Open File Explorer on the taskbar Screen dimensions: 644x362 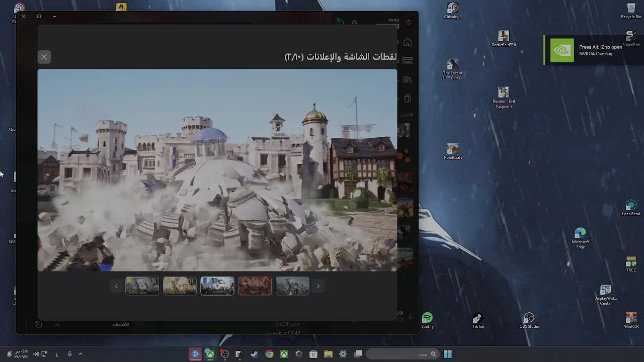tap(328, 354)
